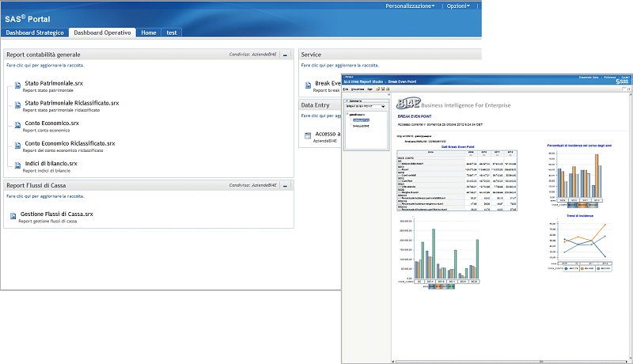Image resolution: width=633 pixels, height=364 pixels.
Task: Refresh the Service collection link
Action: point(340,66)
